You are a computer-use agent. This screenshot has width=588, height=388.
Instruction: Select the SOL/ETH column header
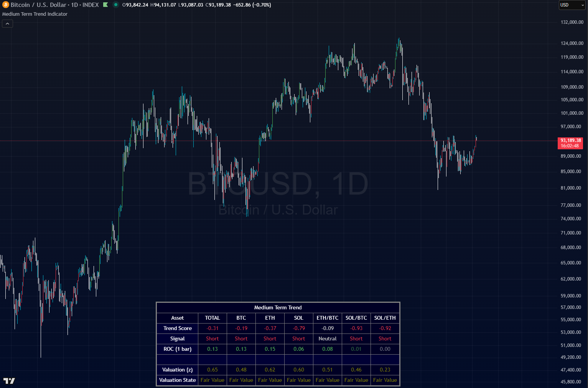[x=385, y=318]
